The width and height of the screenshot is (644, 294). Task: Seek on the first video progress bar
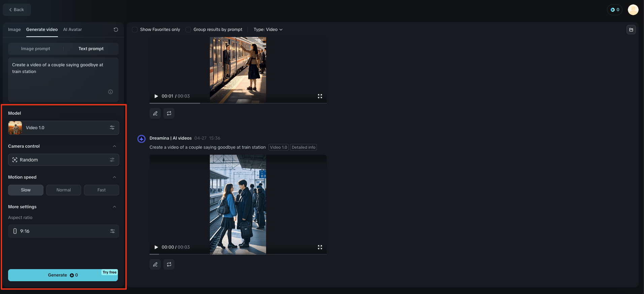(238, 103)
